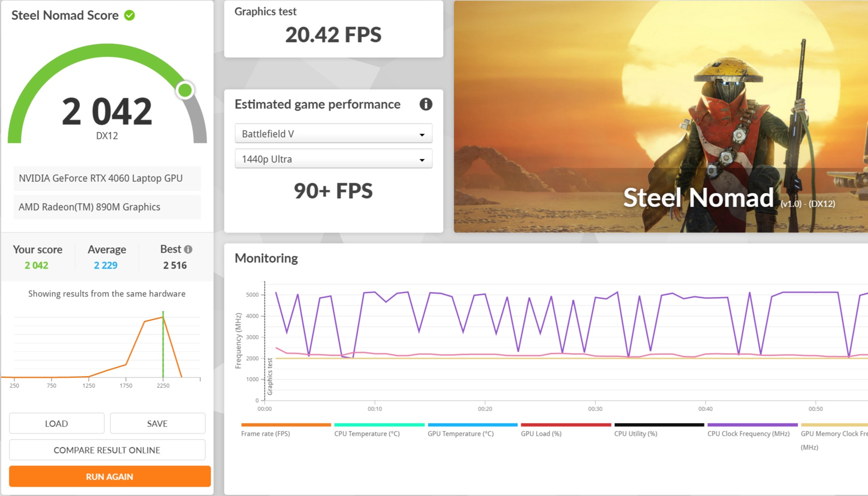The height and width of the screenshot is (496, 868).
Task: Click the Best score value 2 516
Action: click(x=175, y=265)
